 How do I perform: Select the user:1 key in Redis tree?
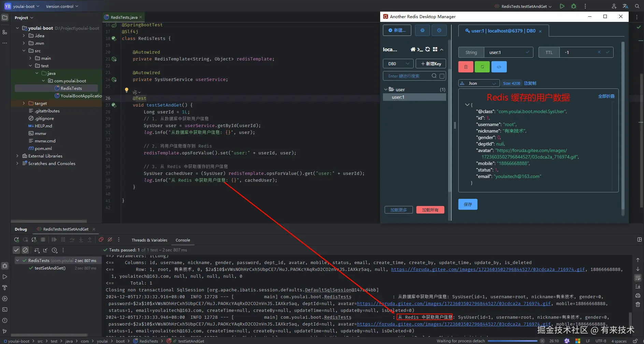tap(414, 97)
